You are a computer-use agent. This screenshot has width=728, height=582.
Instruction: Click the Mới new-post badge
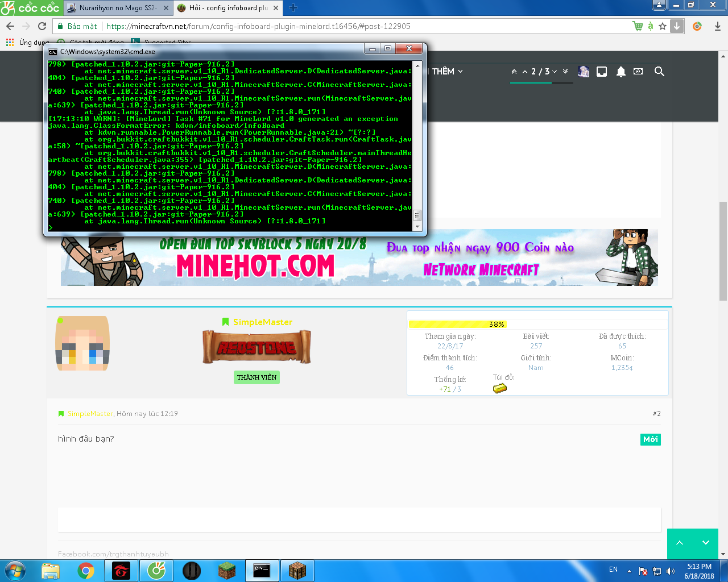651,439
